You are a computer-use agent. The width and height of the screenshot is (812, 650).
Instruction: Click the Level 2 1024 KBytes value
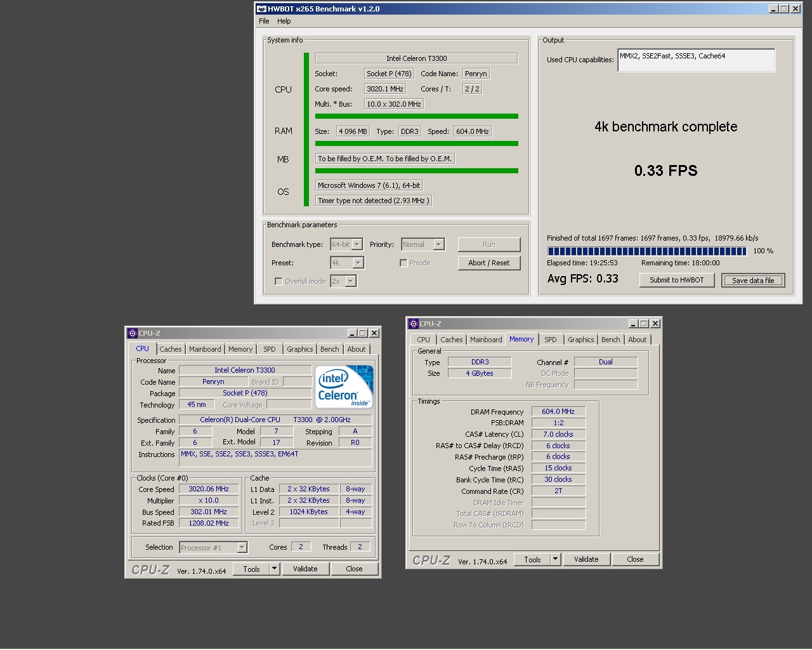pyautogui.click(x=309, y=512)
